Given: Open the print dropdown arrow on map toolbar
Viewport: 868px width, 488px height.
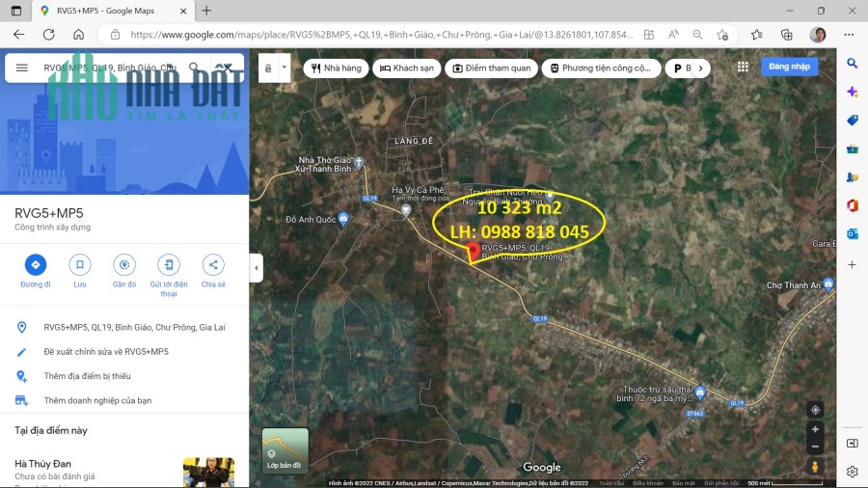Looking at the screenshot, I should tap(284, 68).
